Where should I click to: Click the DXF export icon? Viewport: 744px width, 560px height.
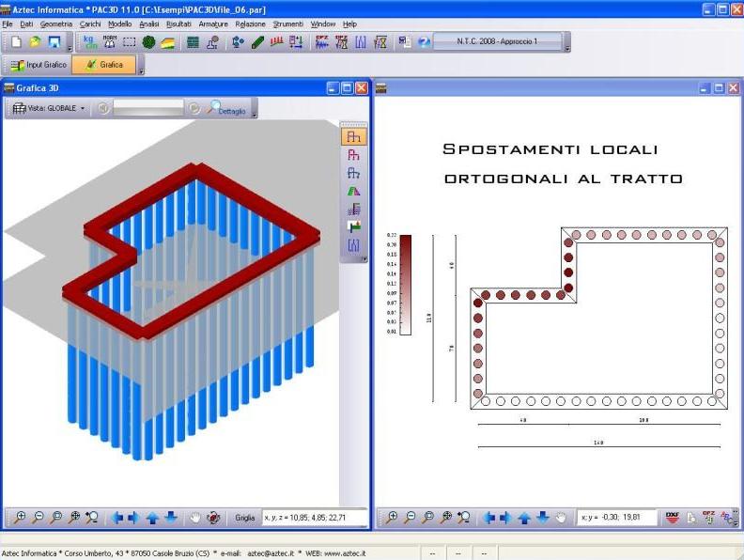pos(672,517)
